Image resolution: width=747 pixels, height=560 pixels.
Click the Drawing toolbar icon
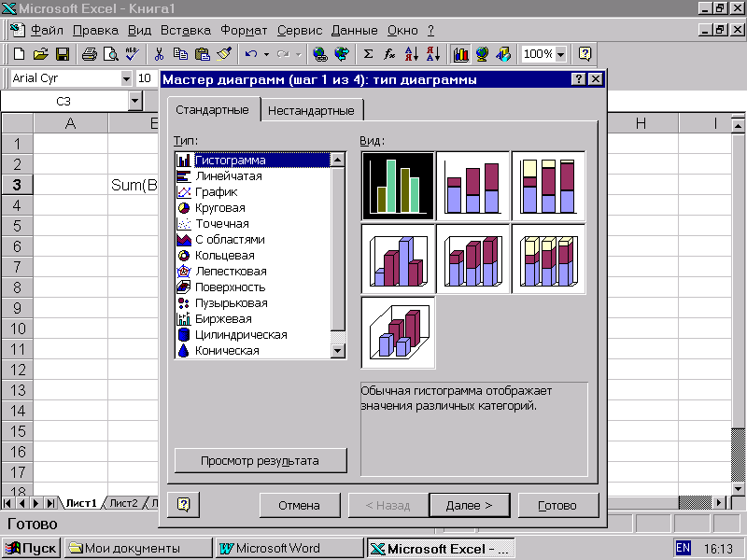pyautogui.click(x=503, y=54)
